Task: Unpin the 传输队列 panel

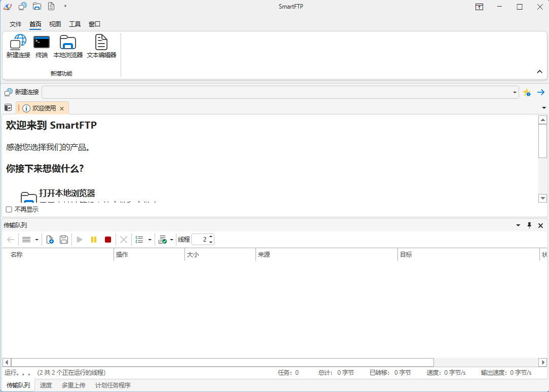Action: (x=529, y=225)
